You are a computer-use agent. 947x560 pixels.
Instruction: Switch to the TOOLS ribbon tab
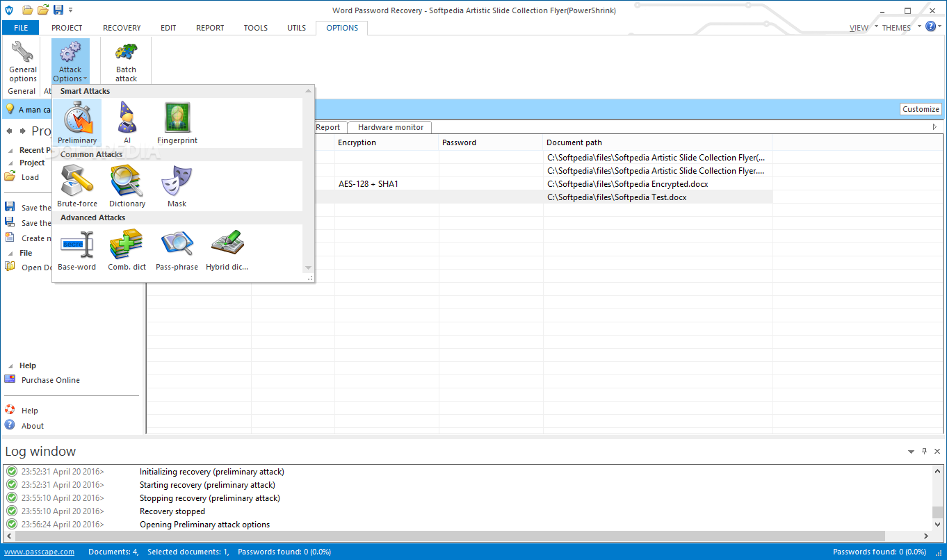pos(255,28)
